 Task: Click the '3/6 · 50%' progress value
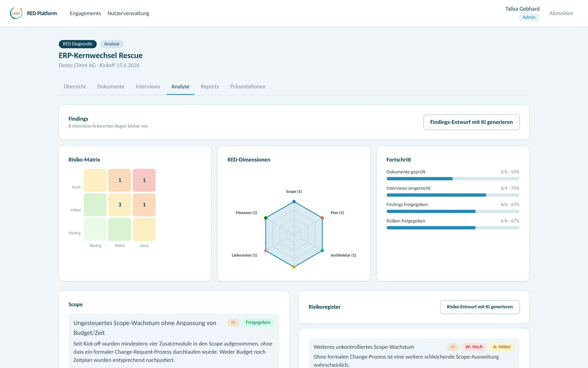click(x=510, y=172)
